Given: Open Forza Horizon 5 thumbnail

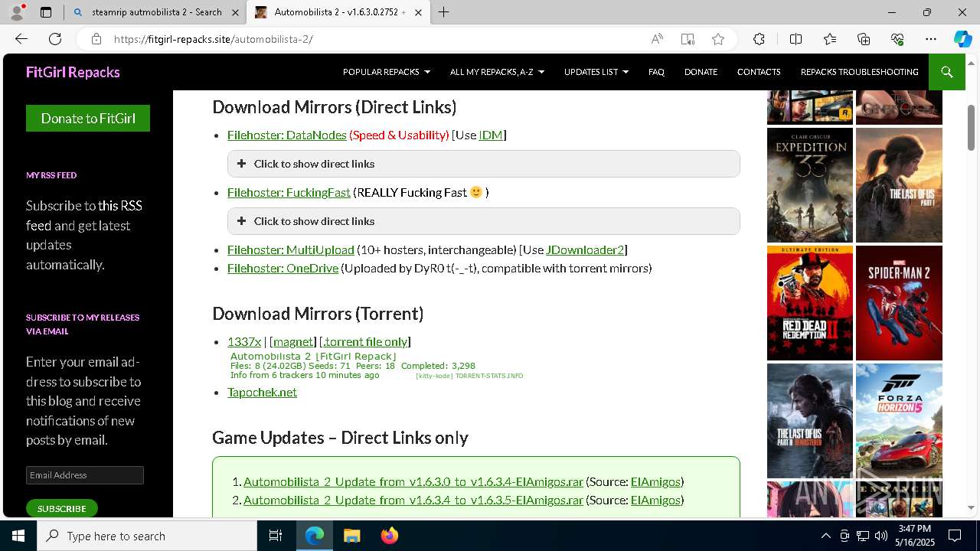Looking at the screenshot, I should [899, 421].
